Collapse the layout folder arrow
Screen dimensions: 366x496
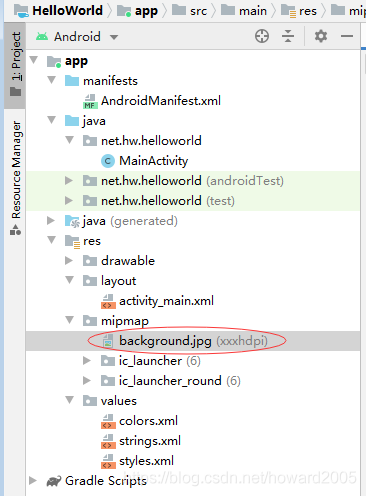[70, 280]
